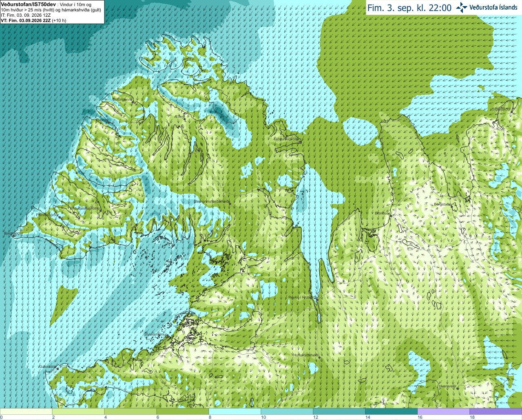Select the Bjargtangar station marker

click(13, 235)
